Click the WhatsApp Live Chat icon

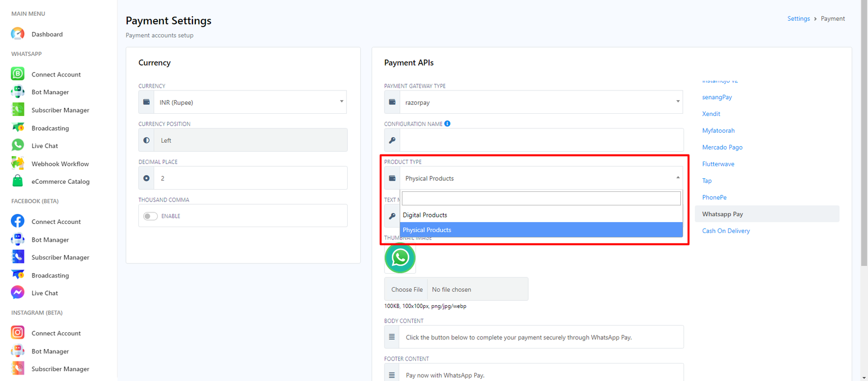(x=17, y=145)
